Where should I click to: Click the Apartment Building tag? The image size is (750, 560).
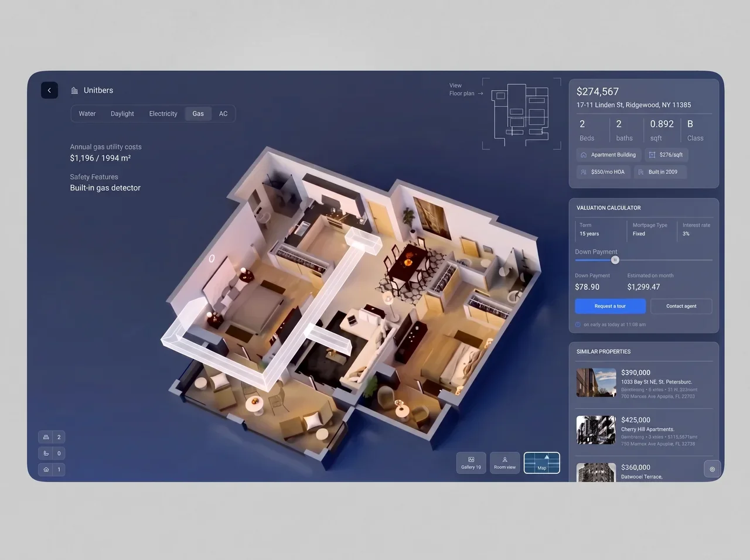pos(608,155)
